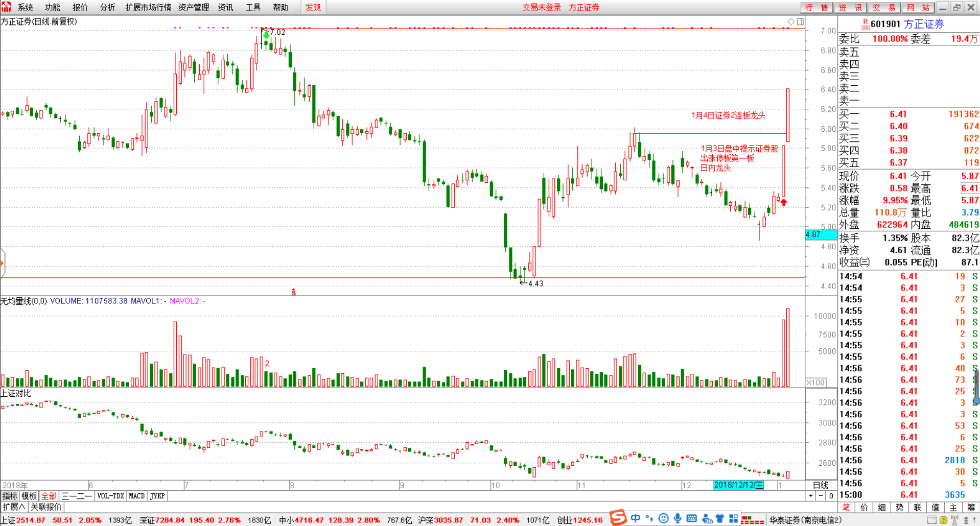Screen dimensions: 980x526
Task: Click the 日线 period selector
Action: 821,485
